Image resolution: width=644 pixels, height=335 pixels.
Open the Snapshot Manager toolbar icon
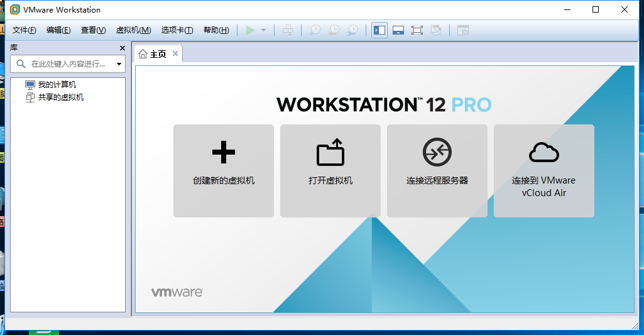point(352,30)
